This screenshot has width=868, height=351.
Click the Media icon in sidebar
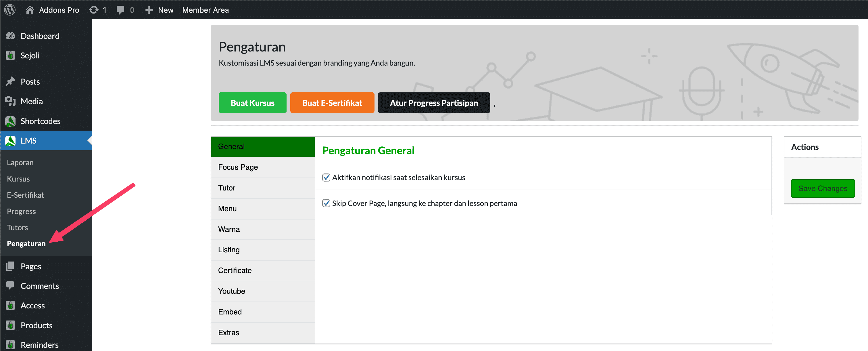(x=10, y=101)
